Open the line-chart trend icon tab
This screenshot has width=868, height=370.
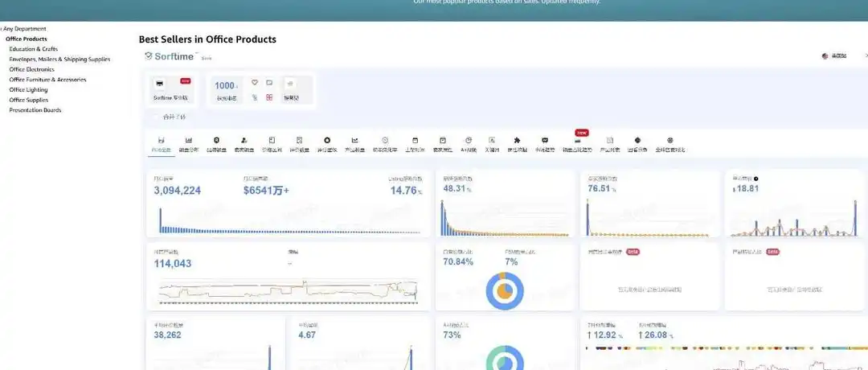355,145
